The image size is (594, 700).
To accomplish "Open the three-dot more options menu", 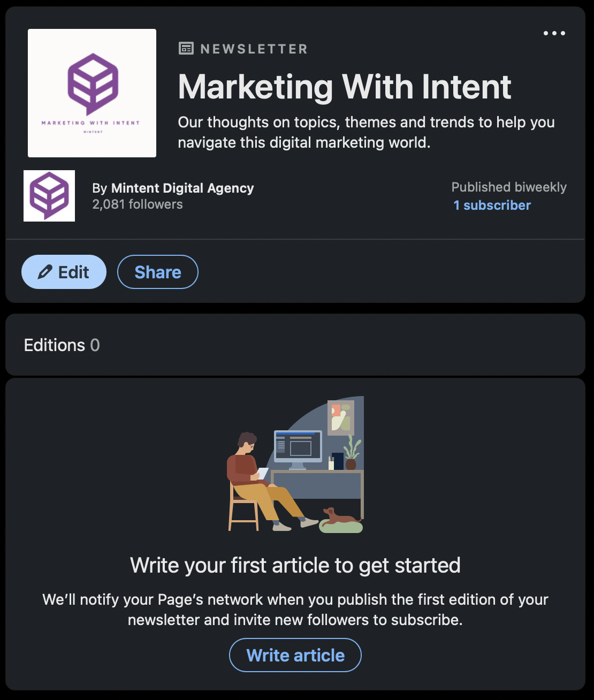I will pos(554,33).
